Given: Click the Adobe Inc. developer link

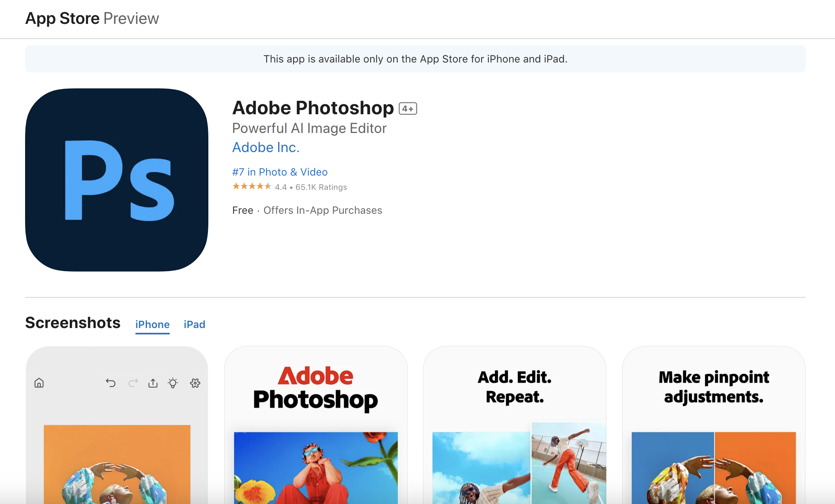Looking at the screenshot, I should (266, 147).
